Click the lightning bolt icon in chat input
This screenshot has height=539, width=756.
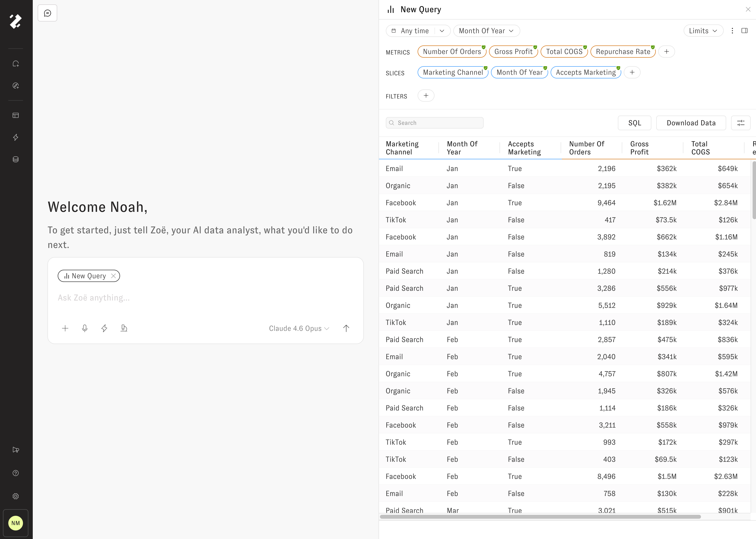pos(104,328)
